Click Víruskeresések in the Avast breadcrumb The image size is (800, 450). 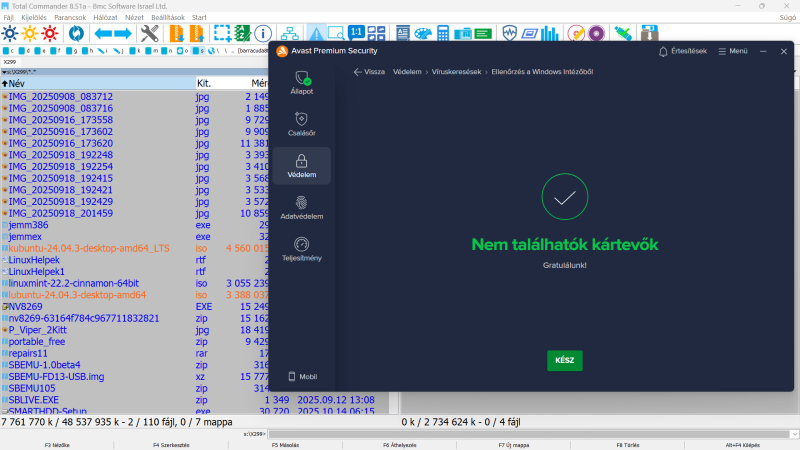coord(456,72)
